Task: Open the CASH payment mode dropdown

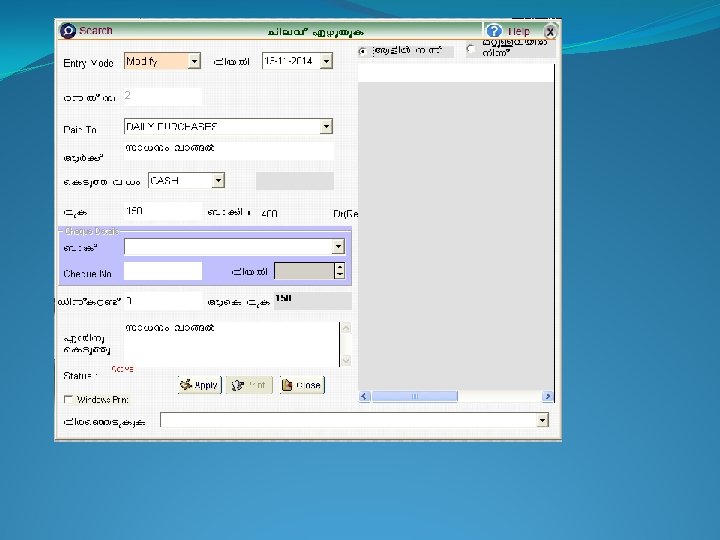Action: coord(219,180)
